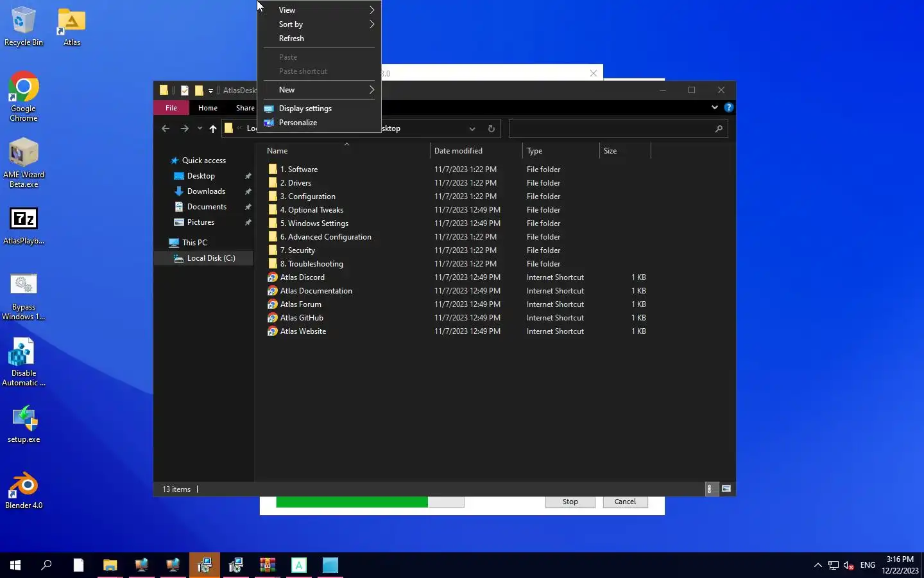The height and width of the screenshot is (578, 924).
Task: Open the light blue square taskbar app
Action: [330, 565]
